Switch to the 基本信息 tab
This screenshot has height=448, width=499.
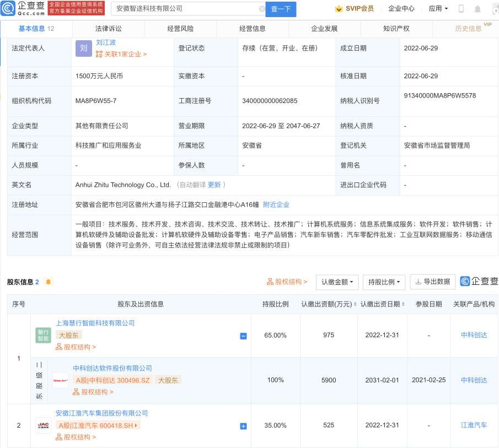(x=36, y=29)
